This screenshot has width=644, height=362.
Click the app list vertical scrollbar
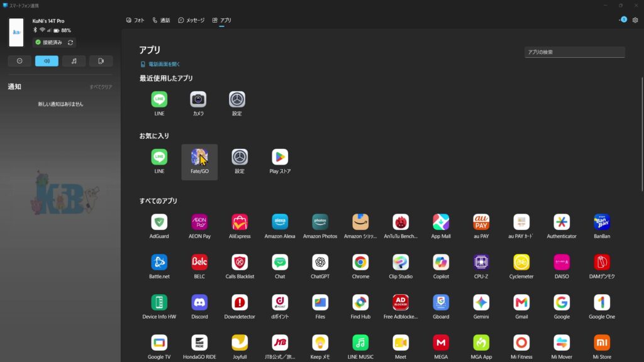[x=642, y=134]
